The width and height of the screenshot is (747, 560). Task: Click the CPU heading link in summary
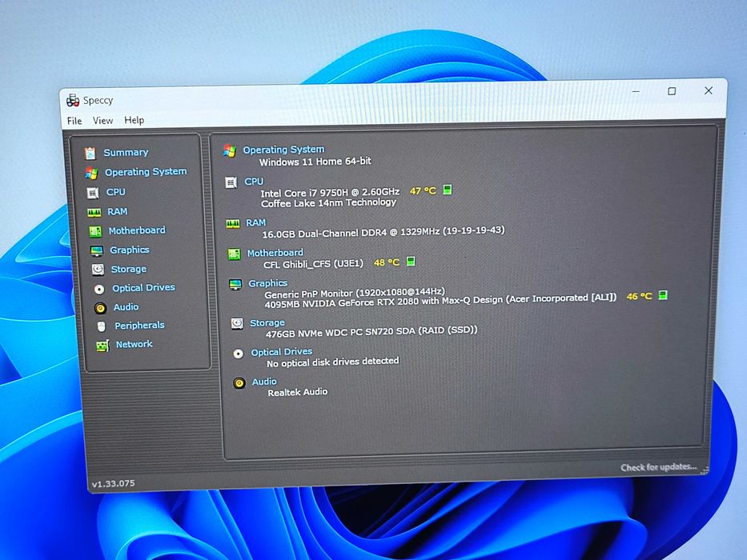[x=254, y=182]
